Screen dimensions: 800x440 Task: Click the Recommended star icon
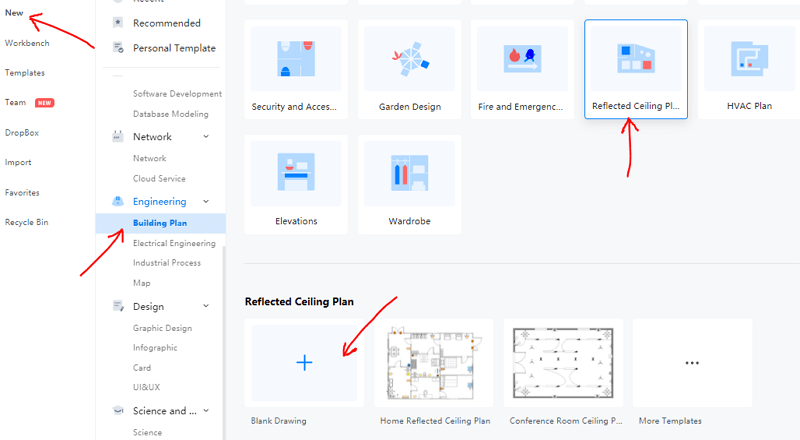coord(118,22)
